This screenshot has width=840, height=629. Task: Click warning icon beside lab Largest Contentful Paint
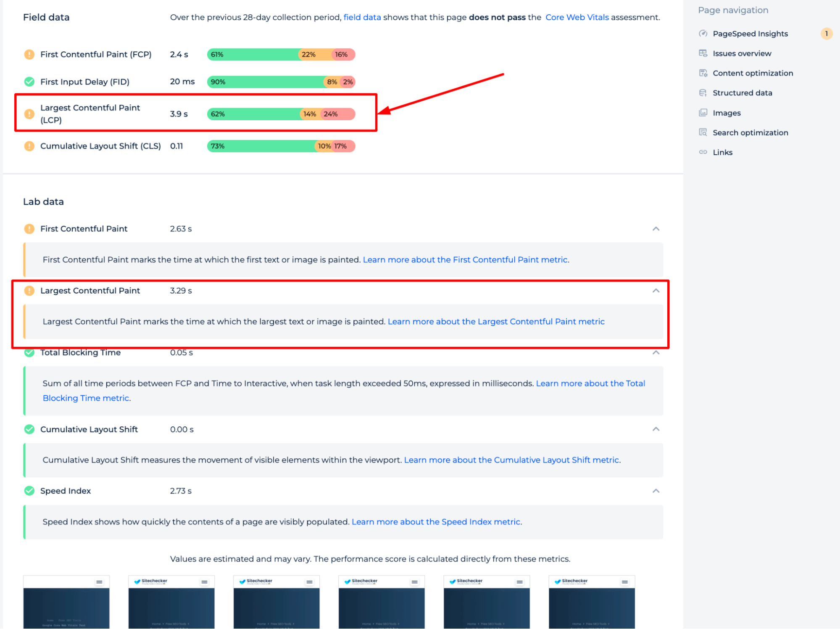(29, 291)
